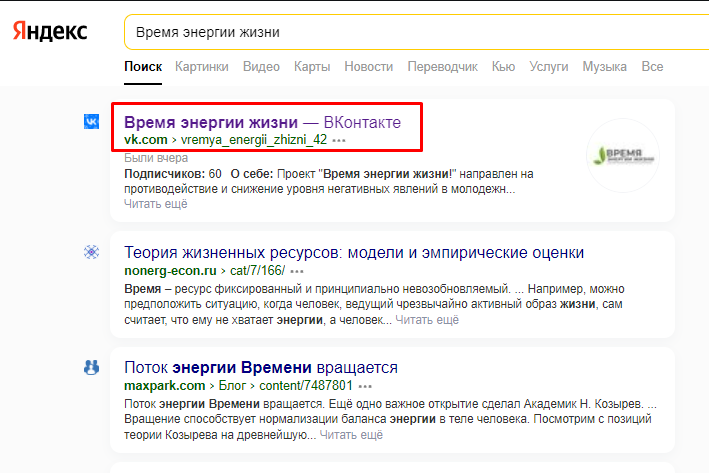Open the Переводчик tab
Image resolution: width=709 pixels, height=473 pixels.
pyautogui.click(x=443, y=66)
